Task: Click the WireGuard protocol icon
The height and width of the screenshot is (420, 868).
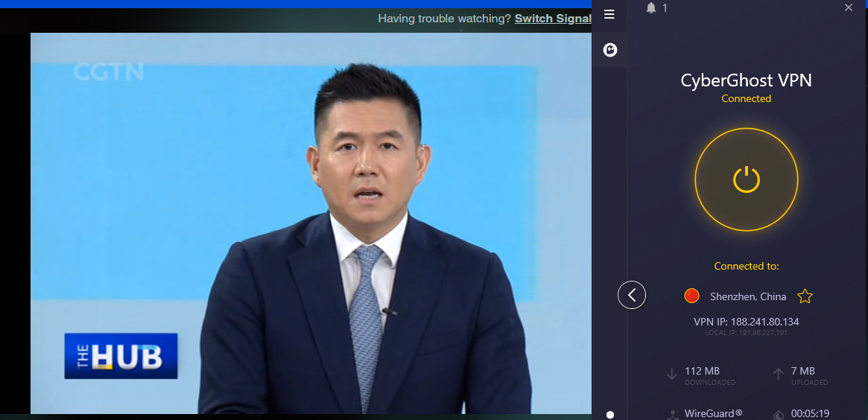Action: click(673, 415)
